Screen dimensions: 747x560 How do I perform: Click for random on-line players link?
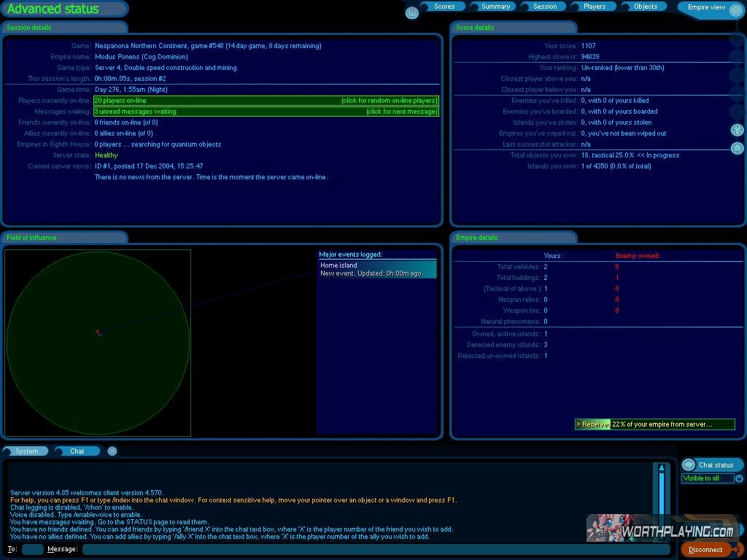point(389,101)
